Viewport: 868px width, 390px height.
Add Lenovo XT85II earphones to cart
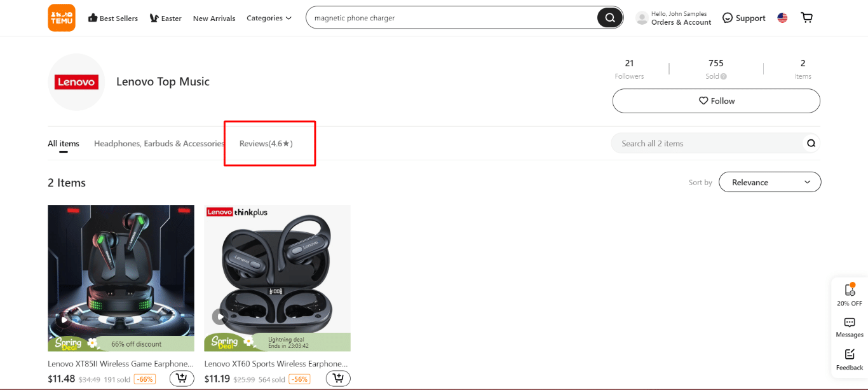[x=182, y=378]
